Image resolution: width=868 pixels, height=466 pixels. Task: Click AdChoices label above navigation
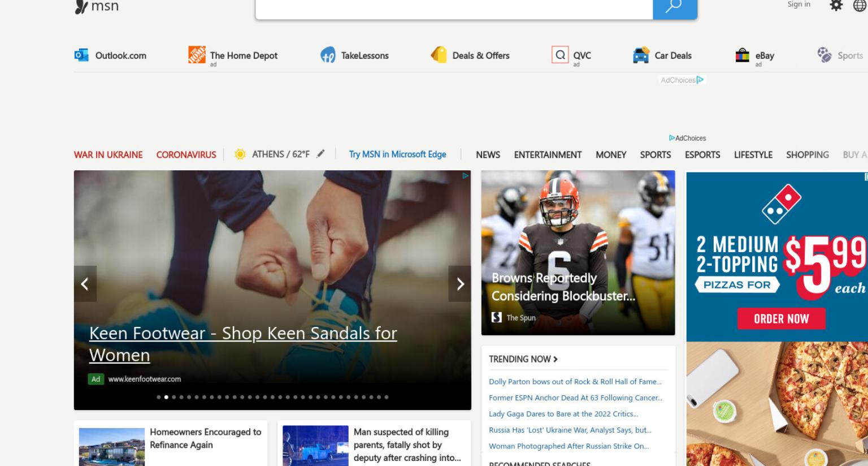pyautogui.click(x=687, y=138)
